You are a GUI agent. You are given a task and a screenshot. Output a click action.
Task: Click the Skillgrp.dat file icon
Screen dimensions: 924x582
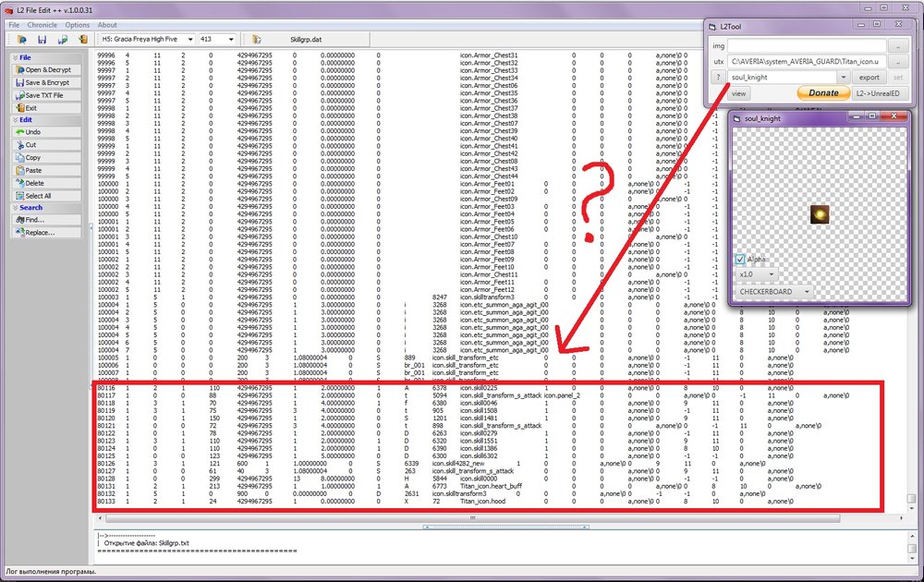pyautogui.click(x=254, y=40)
